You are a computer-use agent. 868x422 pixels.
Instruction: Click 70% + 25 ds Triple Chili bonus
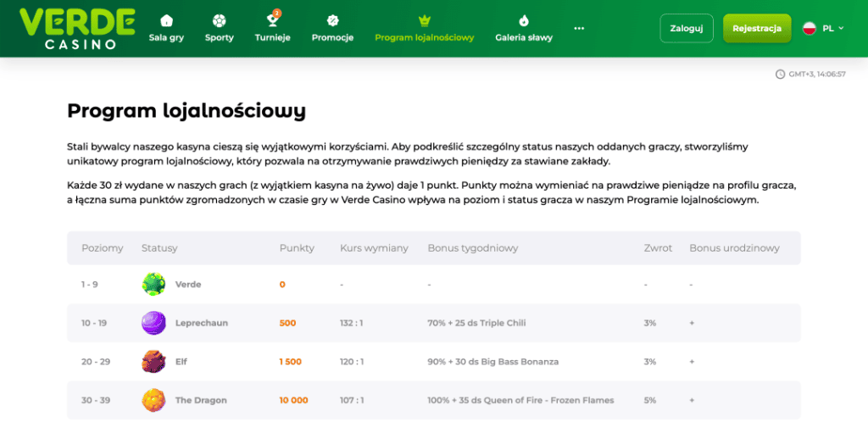coord(476,323)
